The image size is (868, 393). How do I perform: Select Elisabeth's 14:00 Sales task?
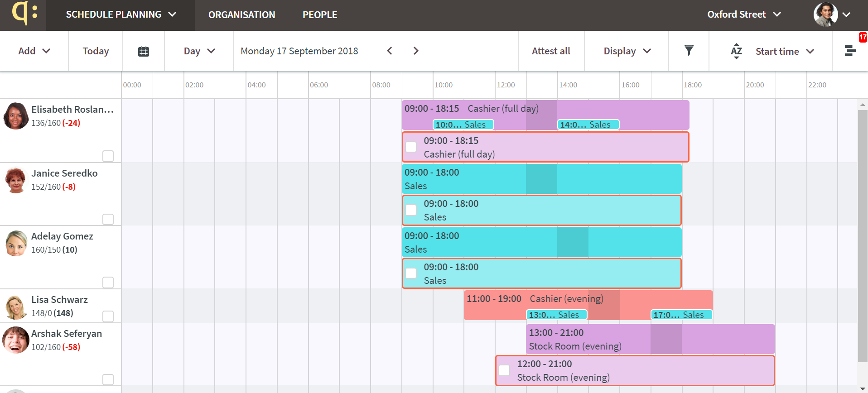pos(588,125)
